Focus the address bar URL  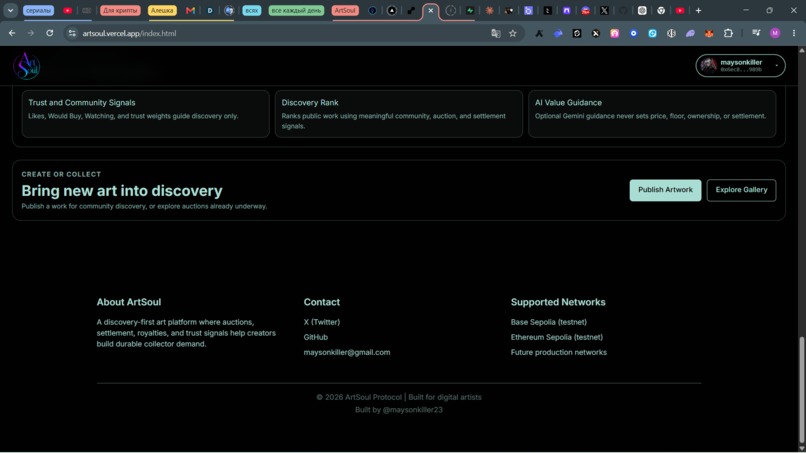[129, 33]
